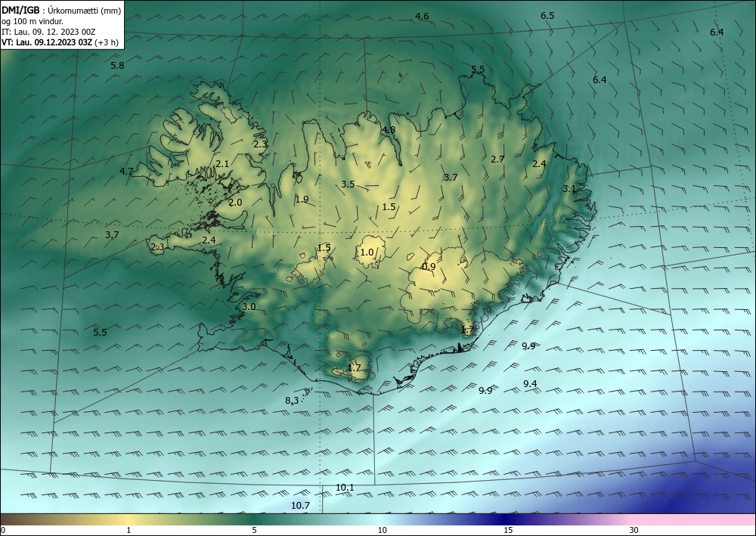Click the 8.3 value off the south coast
Viewport: 756px width, 536px height.
coord(292,400)
